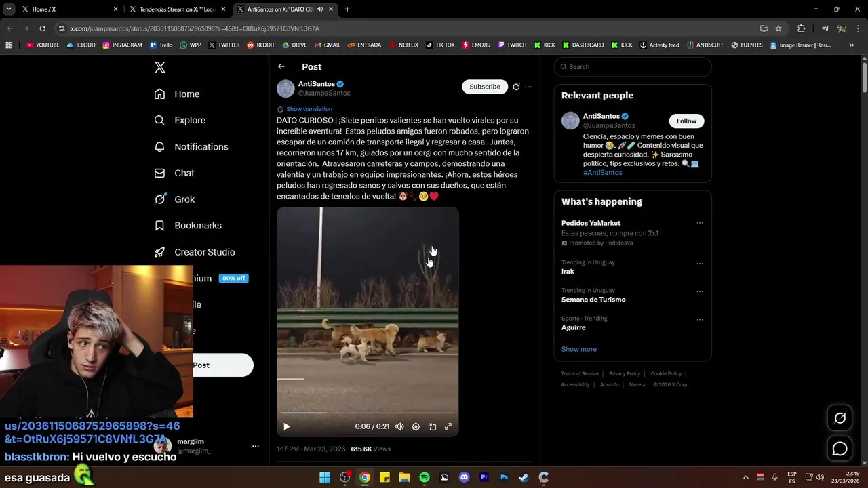Viewport: 868px width, 488px height.
Task: Open the 50% off Premium badge
Action: [x=234, y=279]
